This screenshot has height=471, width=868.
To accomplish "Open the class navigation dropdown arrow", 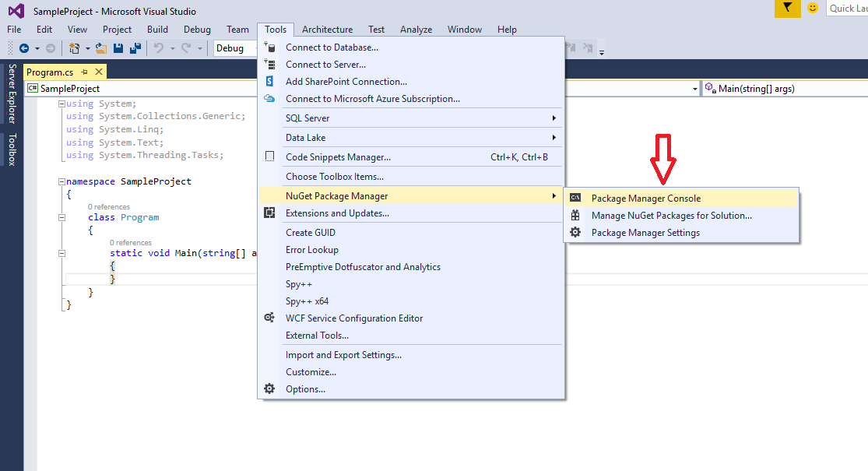I will pyautogui.click(x=694, y=89).
